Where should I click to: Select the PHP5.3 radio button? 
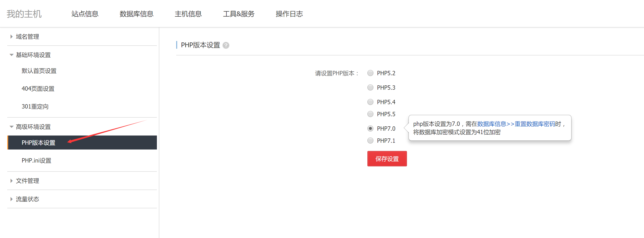(370, 87)
